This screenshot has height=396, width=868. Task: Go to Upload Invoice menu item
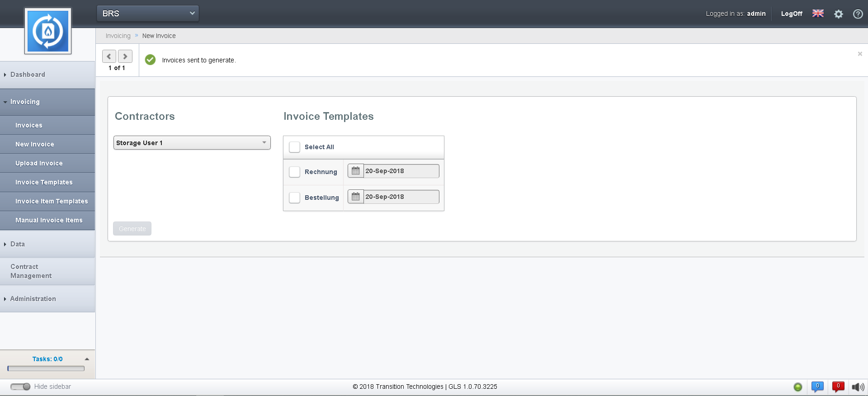[x=39, y=163]
